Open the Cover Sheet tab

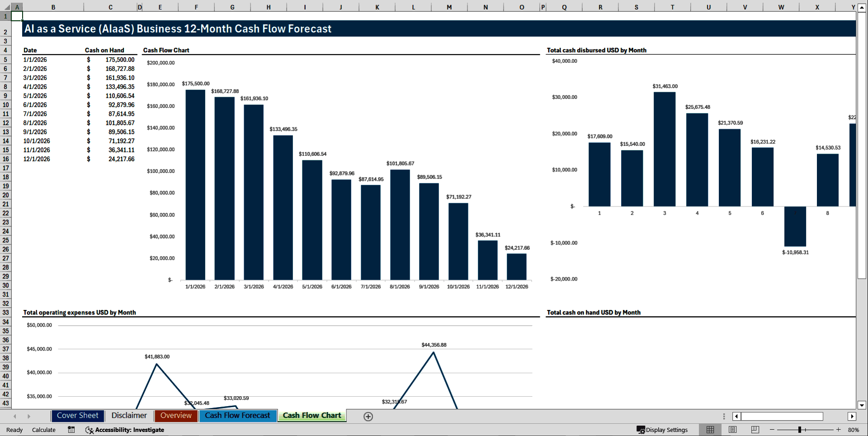point(77,416)
